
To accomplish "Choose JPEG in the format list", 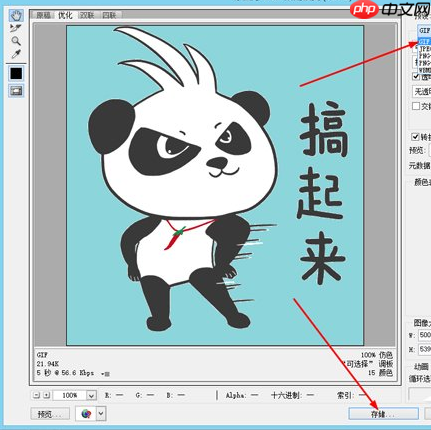I will click(425, 49).
